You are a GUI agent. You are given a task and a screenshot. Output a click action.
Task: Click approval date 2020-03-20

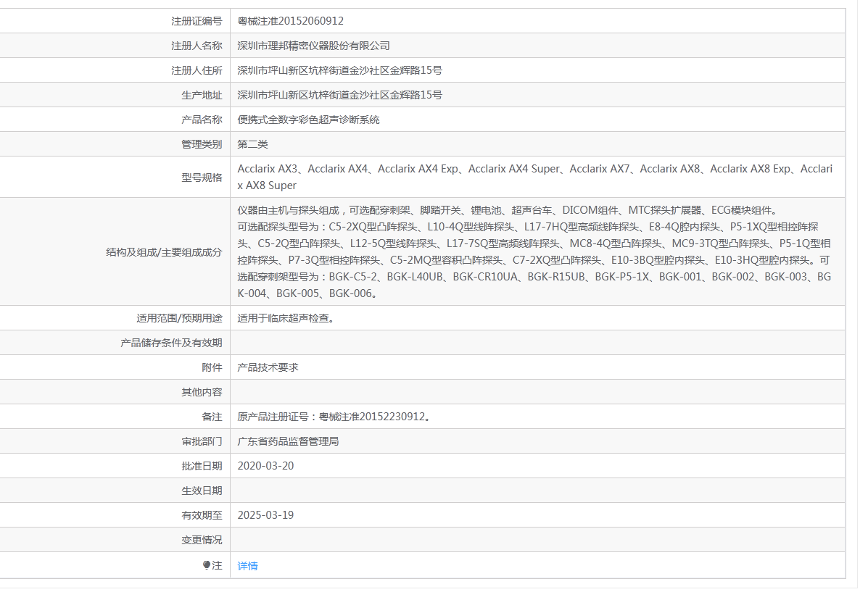click(x=265, y=466)
